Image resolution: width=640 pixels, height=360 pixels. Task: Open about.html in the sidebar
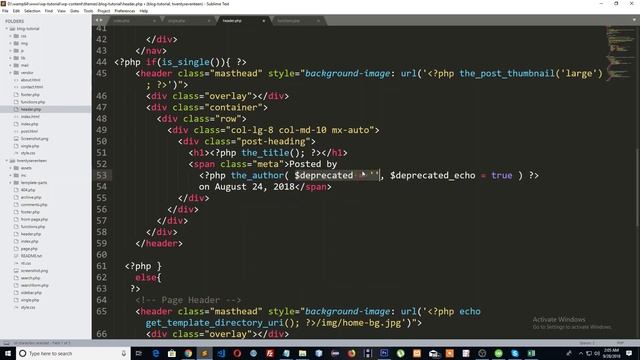coord(31,80)
